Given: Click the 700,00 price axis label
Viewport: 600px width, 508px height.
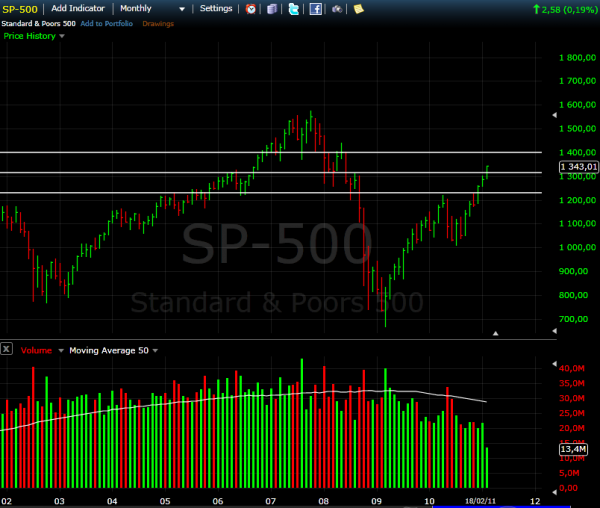Looking at the screenshot, I should tap(573, 319).
